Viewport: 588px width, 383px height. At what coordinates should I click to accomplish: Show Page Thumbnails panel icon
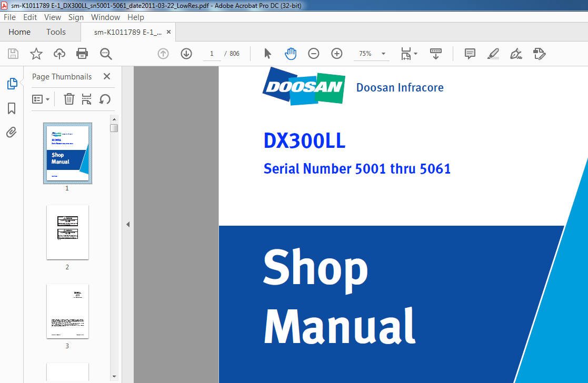[12, 84]
